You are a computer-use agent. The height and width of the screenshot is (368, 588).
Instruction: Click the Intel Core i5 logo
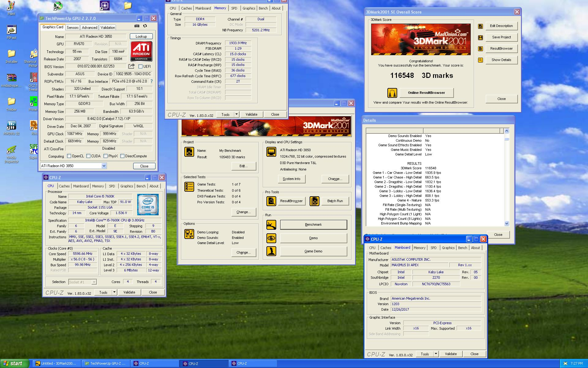[148, 204]
